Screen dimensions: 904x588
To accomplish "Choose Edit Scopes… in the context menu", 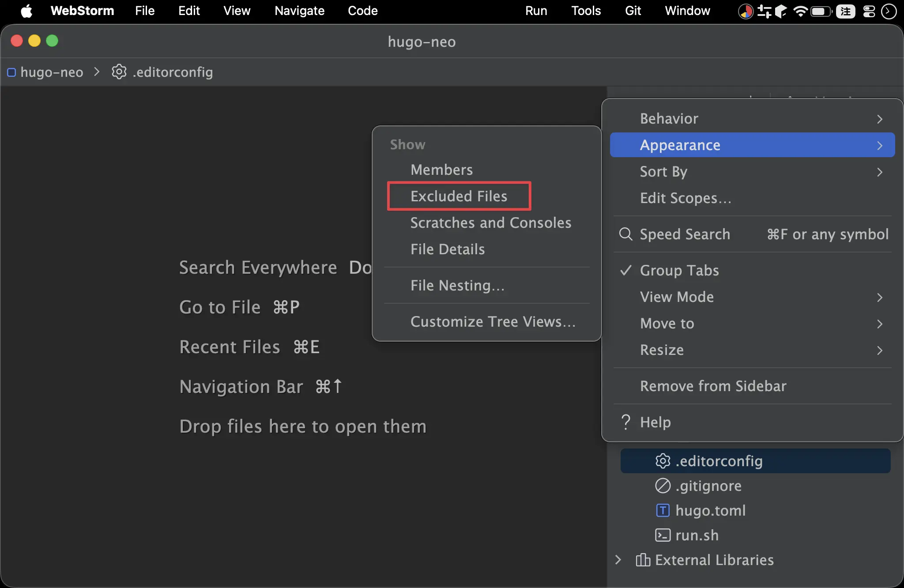I will click(752, 198).
